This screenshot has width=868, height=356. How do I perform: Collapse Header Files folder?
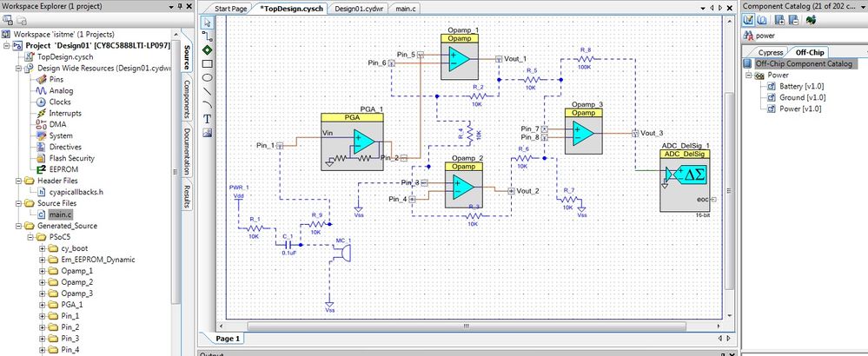click(x=18, y=181)
